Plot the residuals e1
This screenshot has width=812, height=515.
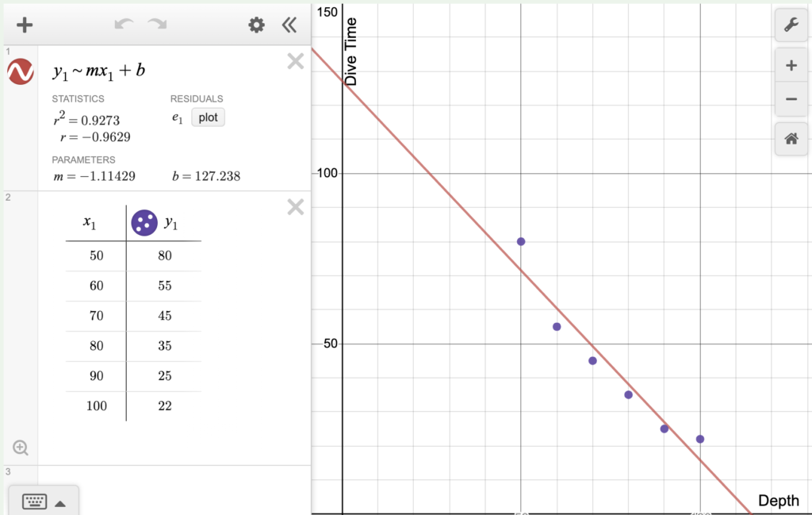(x=209, y=117)
